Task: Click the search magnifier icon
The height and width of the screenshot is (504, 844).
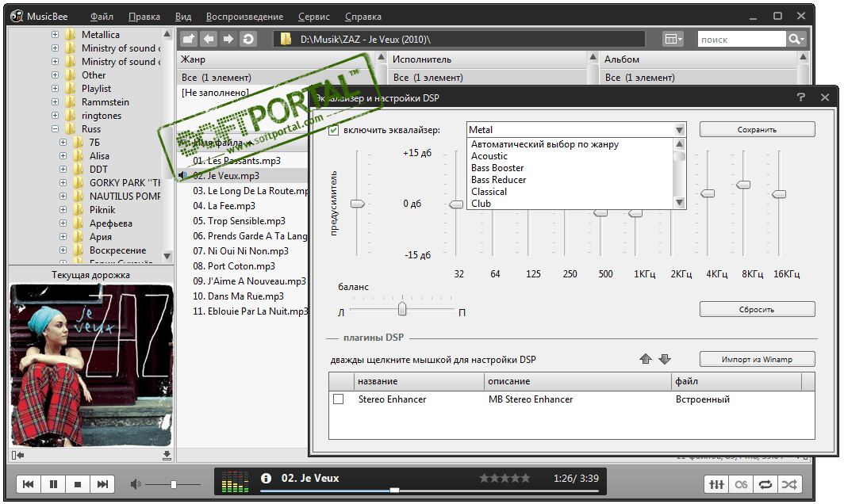Action: coord(796,39)
